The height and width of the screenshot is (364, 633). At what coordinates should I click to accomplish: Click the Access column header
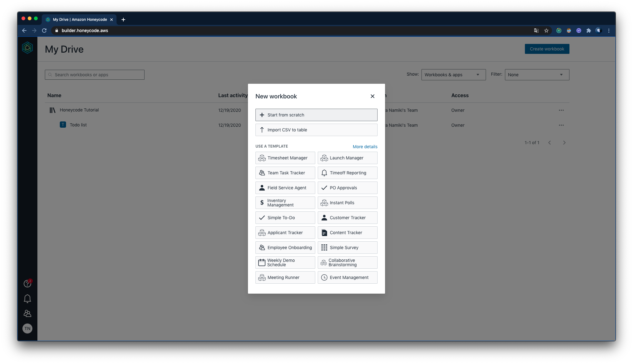(460, 95)
